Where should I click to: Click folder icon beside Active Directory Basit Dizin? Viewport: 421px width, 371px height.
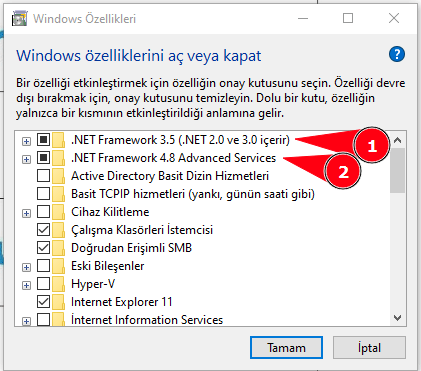(x=58, y=176)
